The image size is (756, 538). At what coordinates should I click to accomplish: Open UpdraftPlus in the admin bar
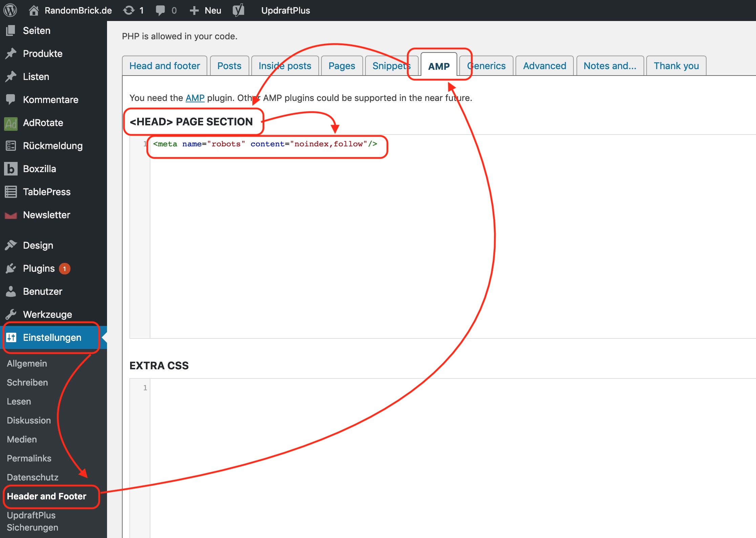(286, 11)
